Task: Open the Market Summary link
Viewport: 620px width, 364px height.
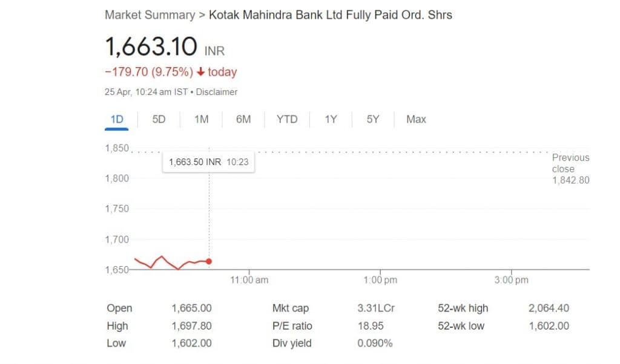Action: click(x=150, y=15)
